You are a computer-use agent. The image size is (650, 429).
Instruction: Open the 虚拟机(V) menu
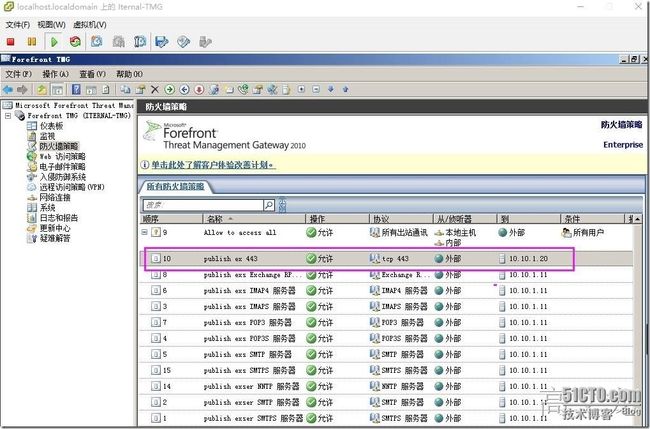coord(90,25)
